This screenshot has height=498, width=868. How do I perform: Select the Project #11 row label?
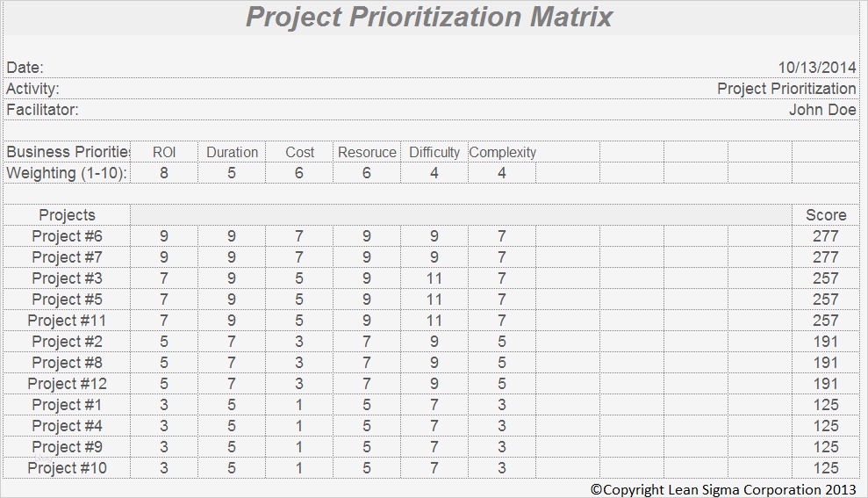tap(68, 321)
